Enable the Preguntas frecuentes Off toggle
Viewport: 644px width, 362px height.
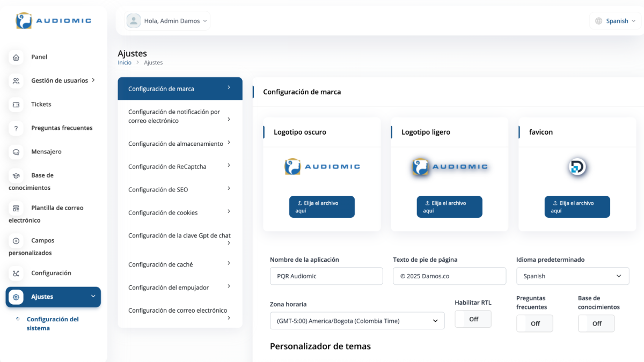535,323
